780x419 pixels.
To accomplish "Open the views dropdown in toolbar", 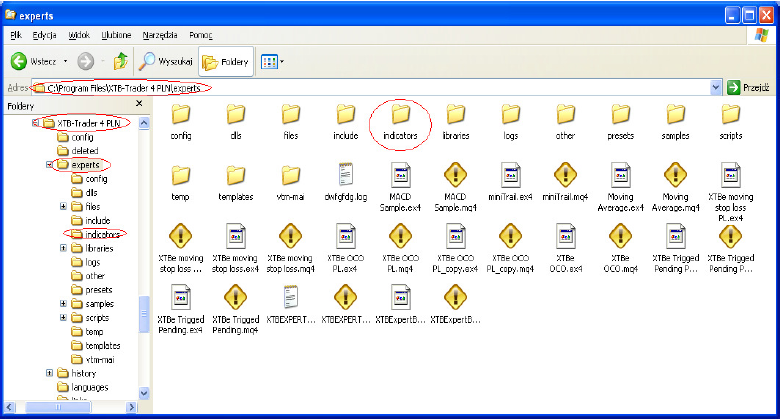I will (x=272, y=61).
